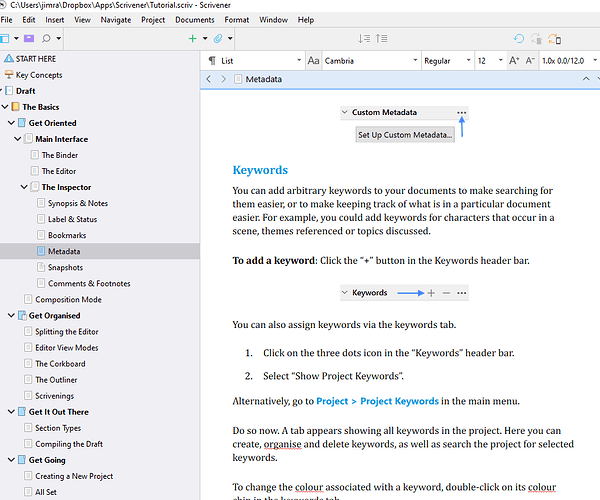Click the editor forward navigation arrow

[223, 78]
